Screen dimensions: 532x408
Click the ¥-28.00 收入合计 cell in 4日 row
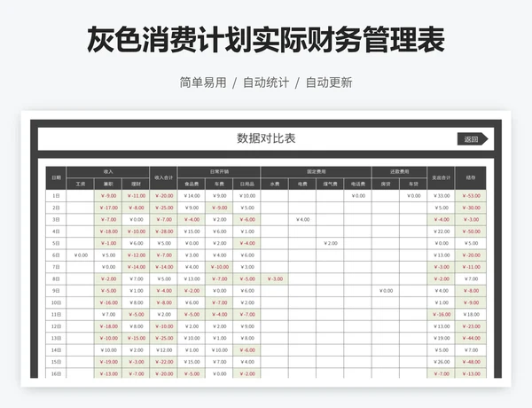pyautogui.click(x=163, y=231)
